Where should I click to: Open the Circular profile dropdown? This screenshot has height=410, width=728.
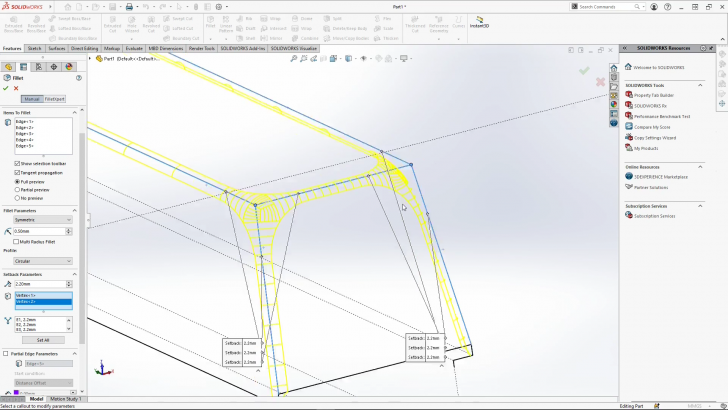point(42,261)
